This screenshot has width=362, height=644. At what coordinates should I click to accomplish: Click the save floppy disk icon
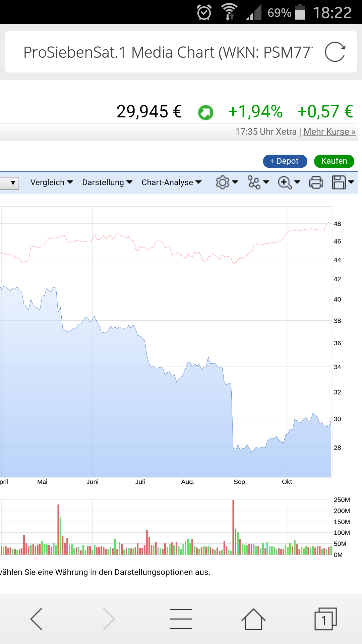pos(339,182)
